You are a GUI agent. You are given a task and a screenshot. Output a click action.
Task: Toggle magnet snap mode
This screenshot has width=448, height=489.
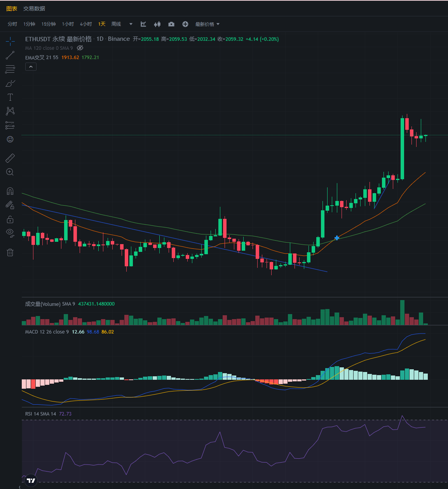point(10,191)
